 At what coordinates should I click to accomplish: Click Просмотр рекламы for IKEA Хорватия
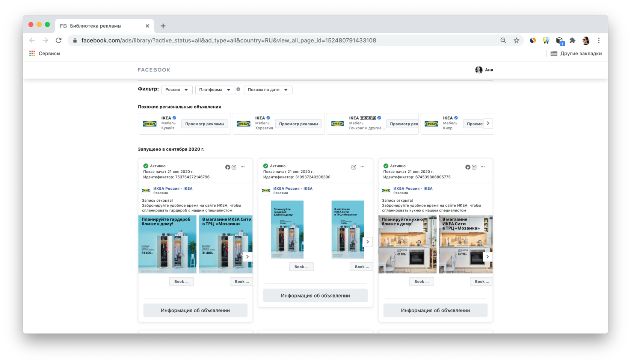[299, 124]
